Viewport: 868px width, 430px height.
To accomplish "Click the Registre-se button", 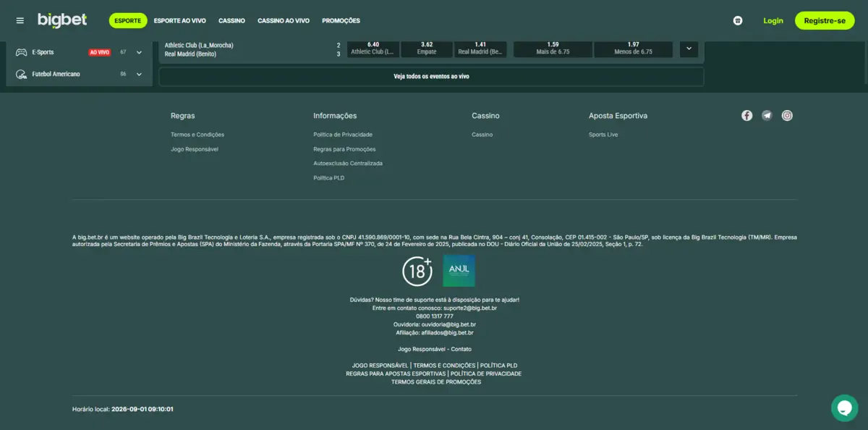I will (825, 21).
